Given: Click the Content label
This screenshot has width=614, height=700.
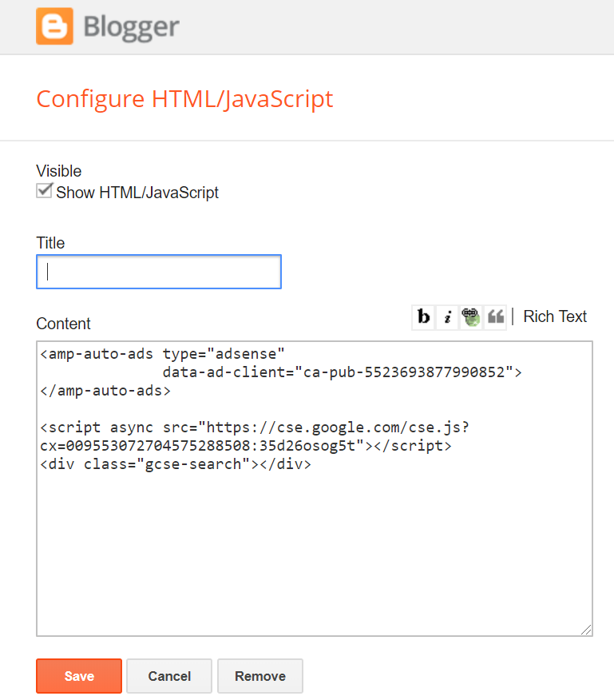Looking at the screenshot, I should coord(63,324).
